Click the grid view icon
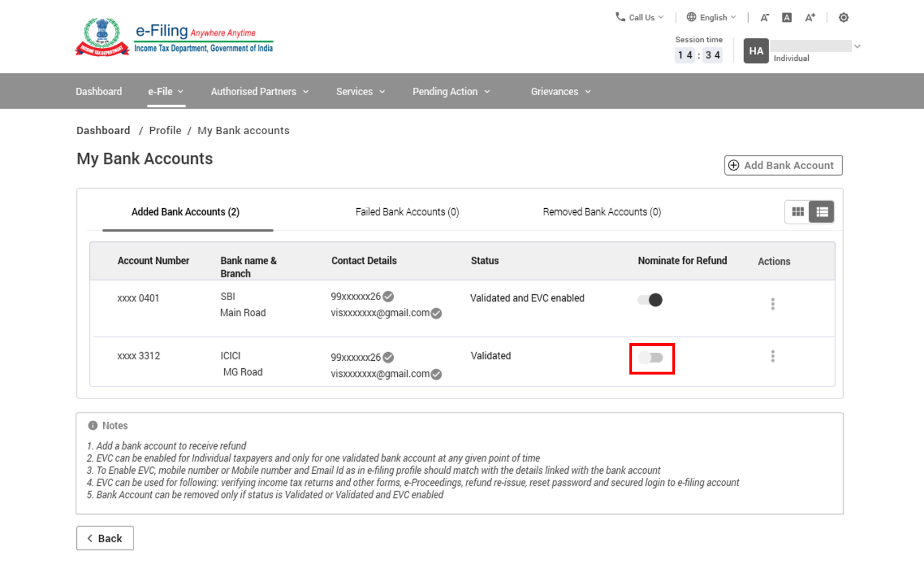Screen dimensions: 924x569 797,212
